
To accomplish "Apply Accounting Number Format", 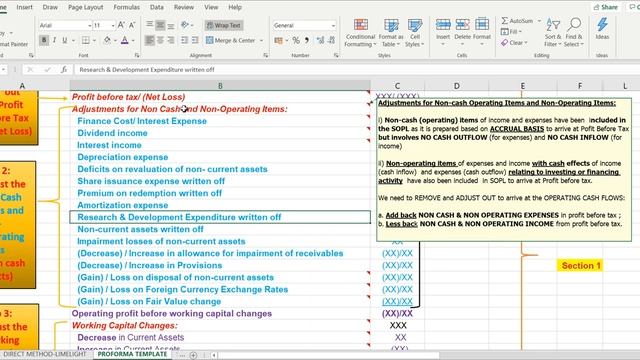I will tap(278, 40).
